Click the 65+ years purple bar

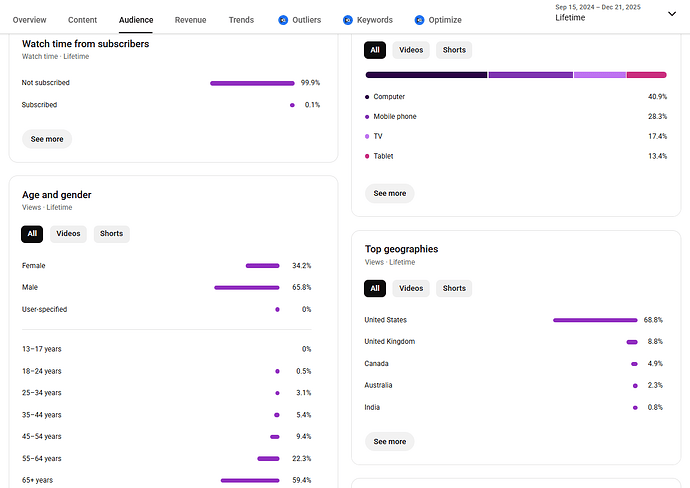coord(250,481)
